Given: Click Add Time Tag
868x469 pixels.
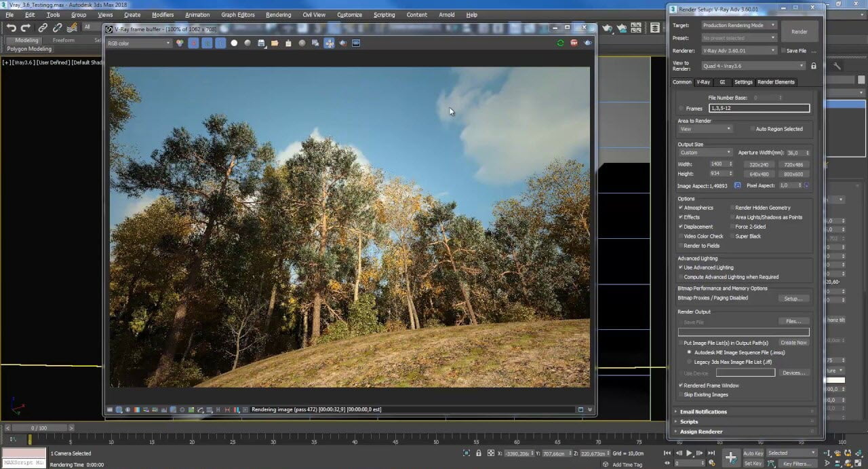Looking at the screenshot, I should [627, 464].
